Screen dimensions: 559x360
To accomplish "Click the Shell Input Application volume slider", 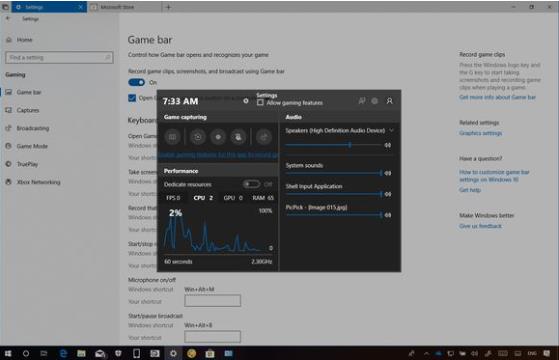I will pos(334,194).
